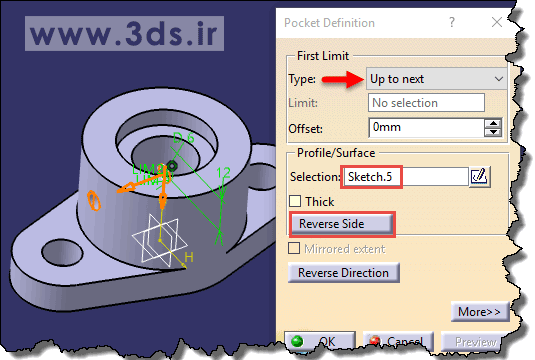535x360 pixels.
Task: Close the Pocket Definition dialog
Action: point(497,23)
